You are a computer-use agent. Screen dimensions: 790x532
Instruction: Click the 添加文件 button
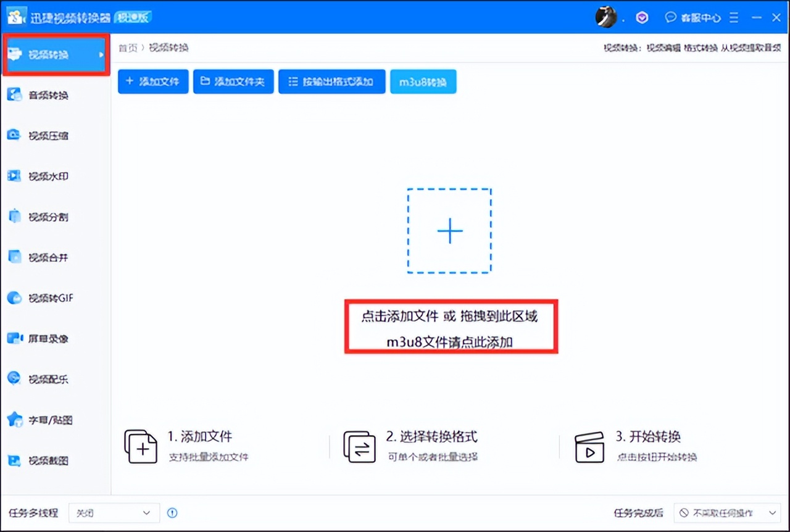coord(152,81)
